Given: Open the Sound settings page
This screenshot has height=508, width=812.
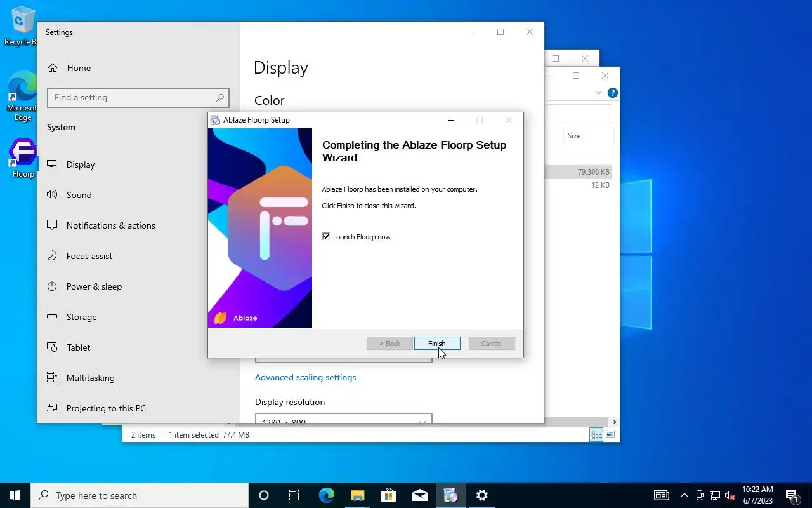Looking at the screenshot, I should 138,195.
